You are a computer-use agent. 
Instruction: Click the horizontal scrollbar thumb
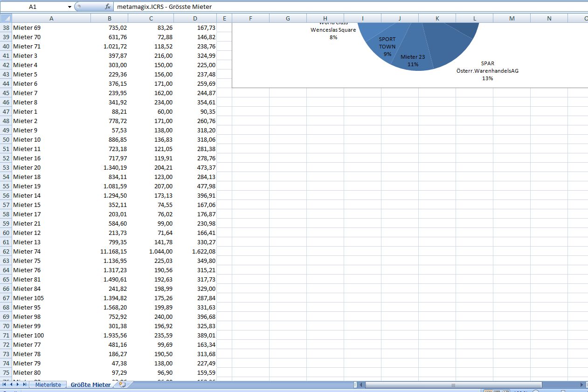[453, 385]
